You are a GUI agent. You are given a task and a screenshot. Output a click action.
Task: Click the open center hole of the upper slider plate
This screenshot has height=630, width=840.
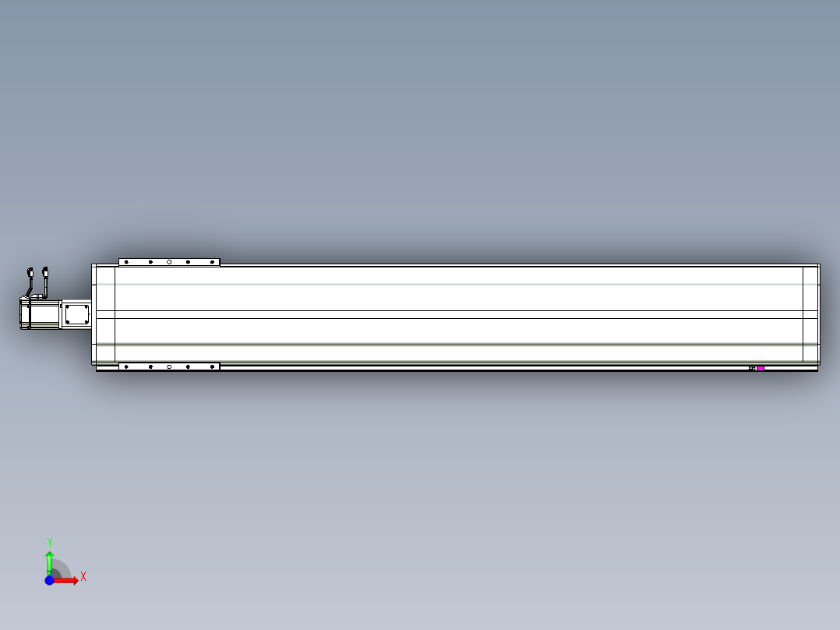click(x=169, y=262)
